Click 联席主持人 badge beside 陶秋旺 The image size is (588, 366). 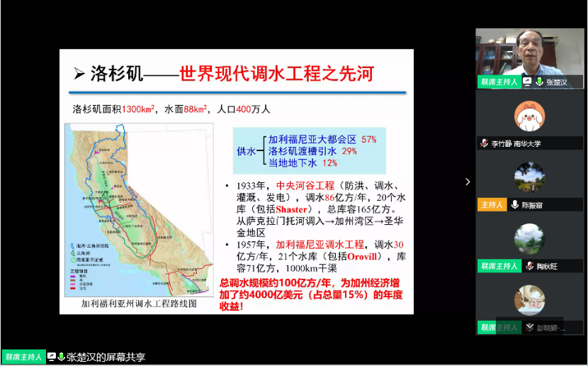(x=498, y=266)
